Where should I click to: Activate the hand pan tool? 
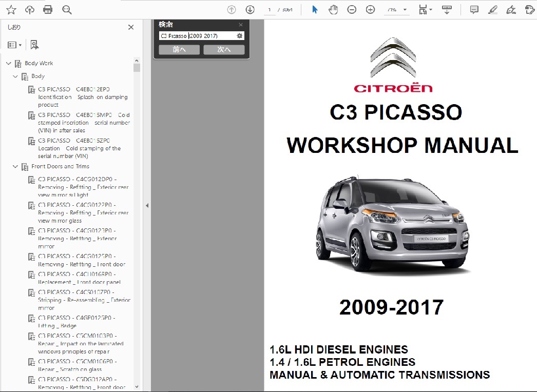pyautogui.click(x=333, y=10)
